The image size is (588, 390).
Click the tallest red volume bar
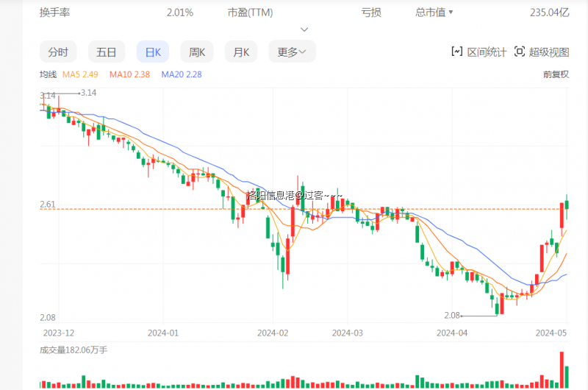point(562,369)
